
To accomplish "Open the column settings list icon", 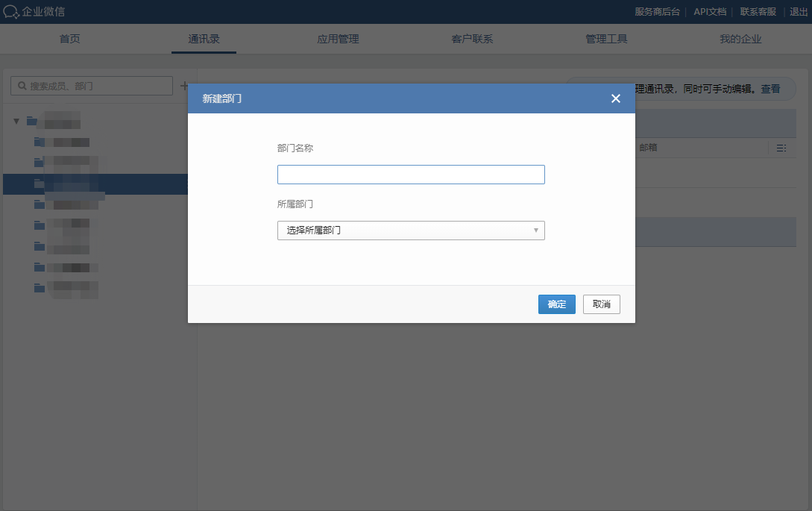I will (x=781, y=148).
